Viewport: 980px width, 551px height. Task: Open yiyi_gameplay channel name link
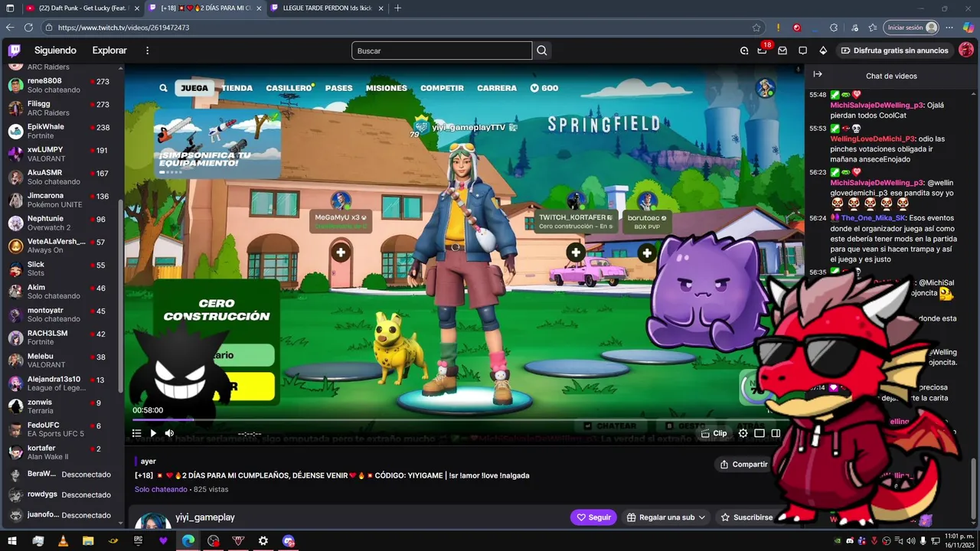point(205,517)
